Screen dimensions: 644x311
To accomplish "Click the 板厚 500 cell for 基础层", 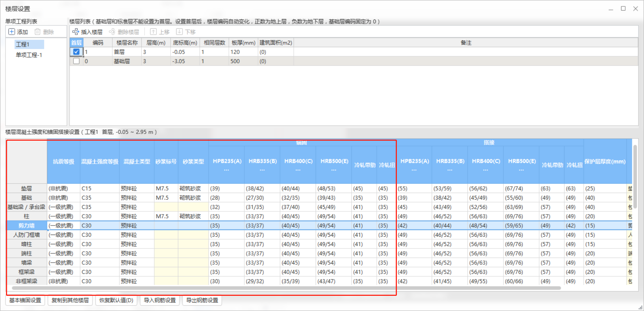I will click(243, 61).
